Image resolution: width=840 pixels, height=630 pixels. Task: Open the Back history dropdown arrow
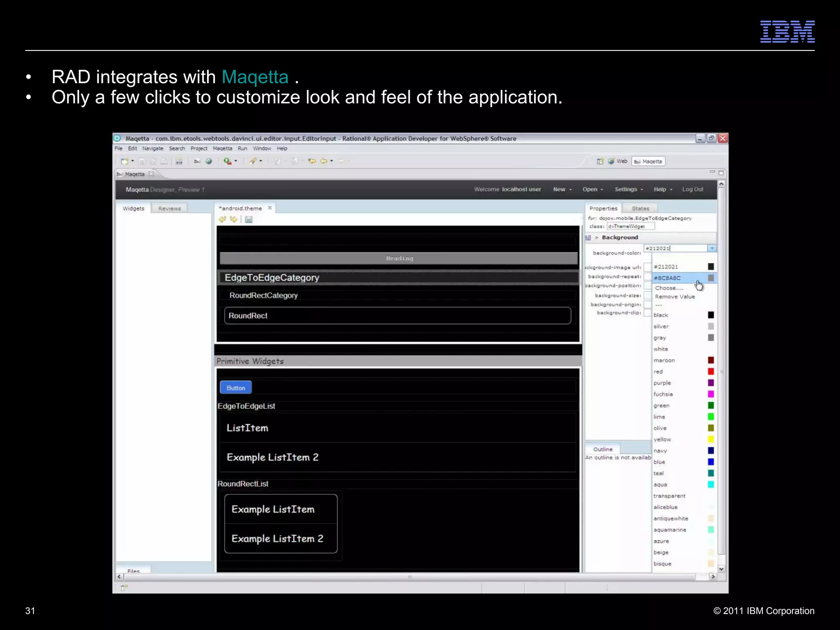click(331, 161)
